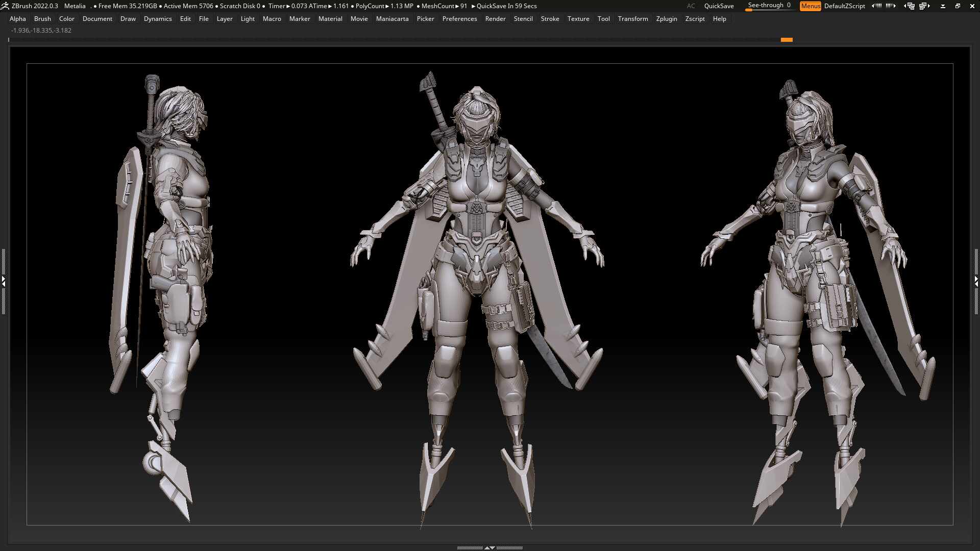Click the orange marker on the progress bar

tap(787, 39)
